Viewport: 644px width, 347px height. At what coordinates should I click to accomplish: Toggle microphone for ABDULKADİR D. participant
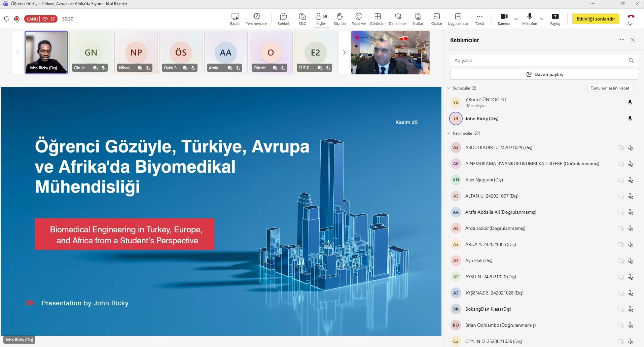(x=631, y=147)
